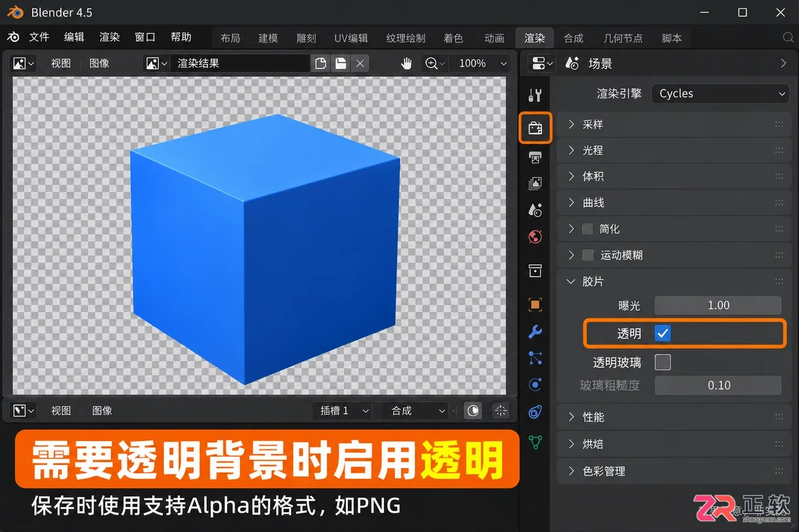
Task: Click 图像 in lower image editor header
Action: pos(102,410)
